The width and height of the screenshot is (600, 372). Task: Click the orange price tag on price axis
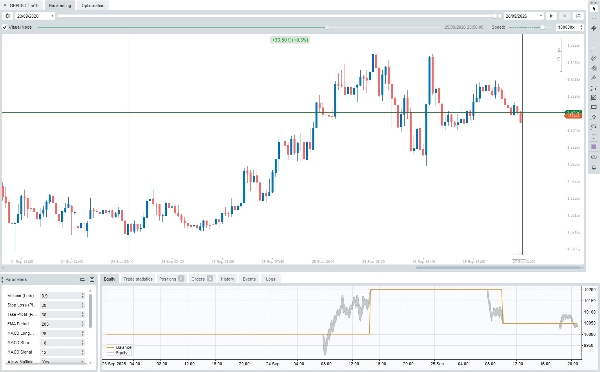(x=573, y=116)
